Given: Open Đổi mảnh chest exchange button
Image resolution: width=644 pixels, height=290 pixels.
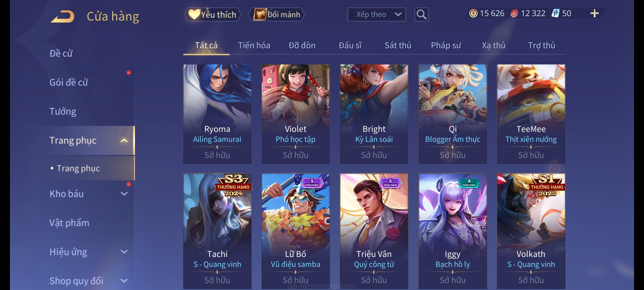Looking at the screenshot, I should pyautogui.click(x=277, y=15).
